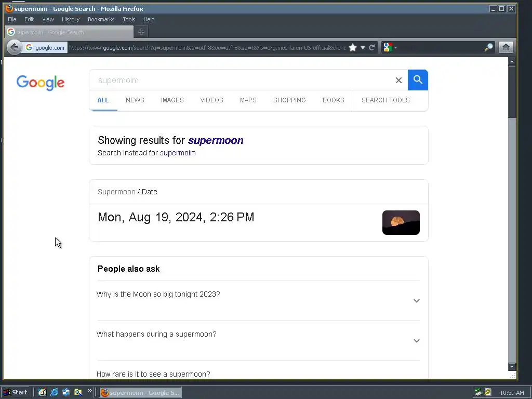
Task: Switch to the IMAGES results tab
Action: tap(172, 100)
